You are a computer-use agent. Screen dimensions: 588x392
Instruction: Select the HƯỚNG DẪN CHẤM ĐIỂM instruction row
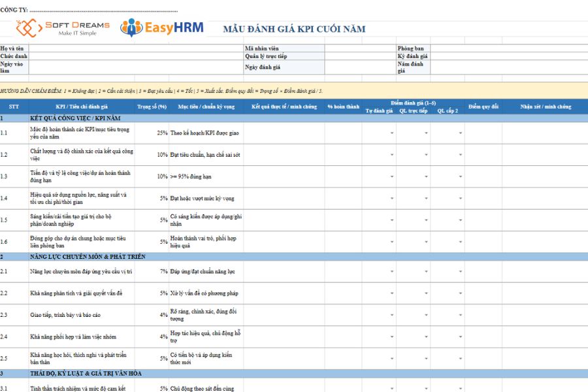pos(294,91)
